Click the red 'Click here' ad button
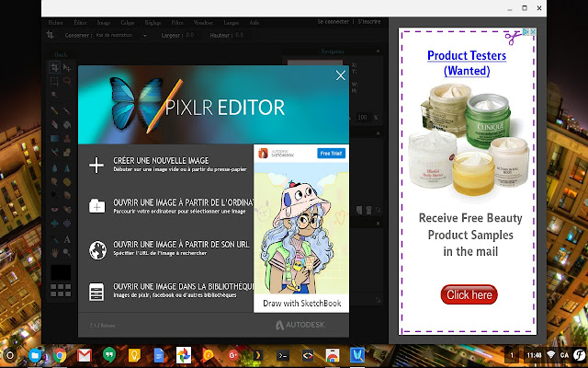 tap(469, 294)
